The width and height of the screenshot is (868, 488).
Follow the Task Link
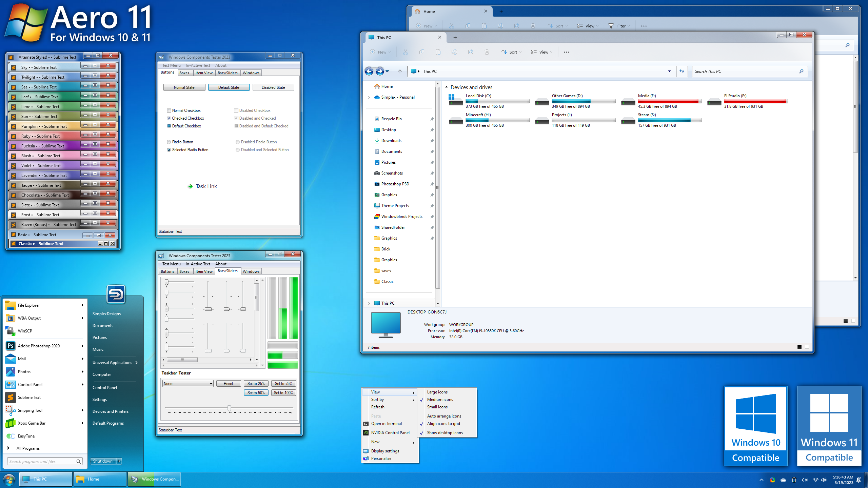(206, 186)
